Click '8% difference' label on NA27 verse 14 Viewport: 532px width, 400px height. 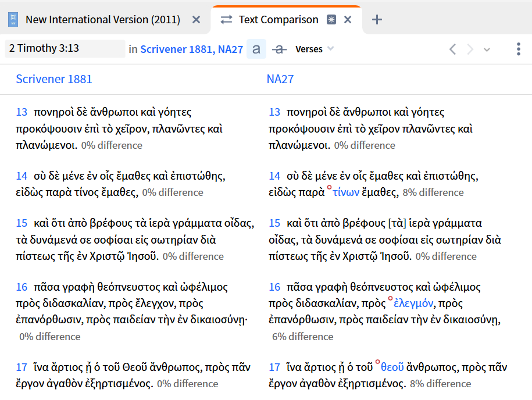pyautogui.click(x=433, y=192)
